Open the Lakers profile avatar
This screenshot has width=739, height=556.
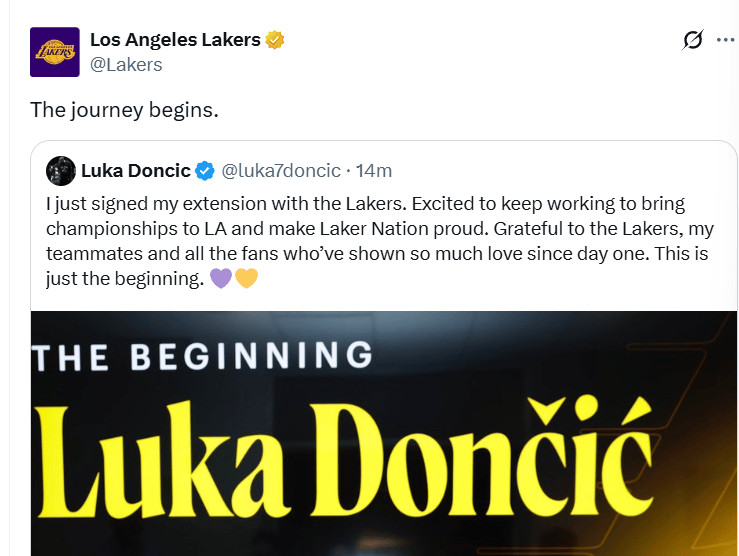click(55, 52)
